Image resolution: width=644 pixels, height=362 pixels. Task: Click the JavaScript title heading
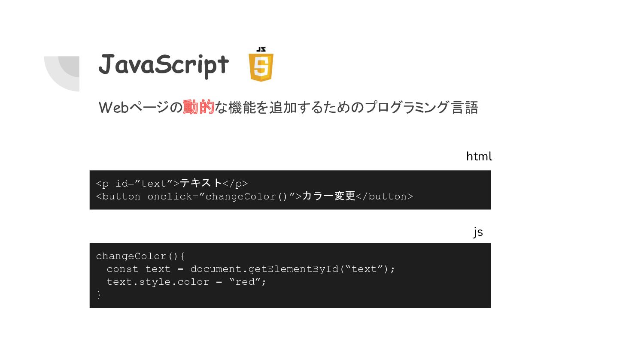tap(164, 65)
